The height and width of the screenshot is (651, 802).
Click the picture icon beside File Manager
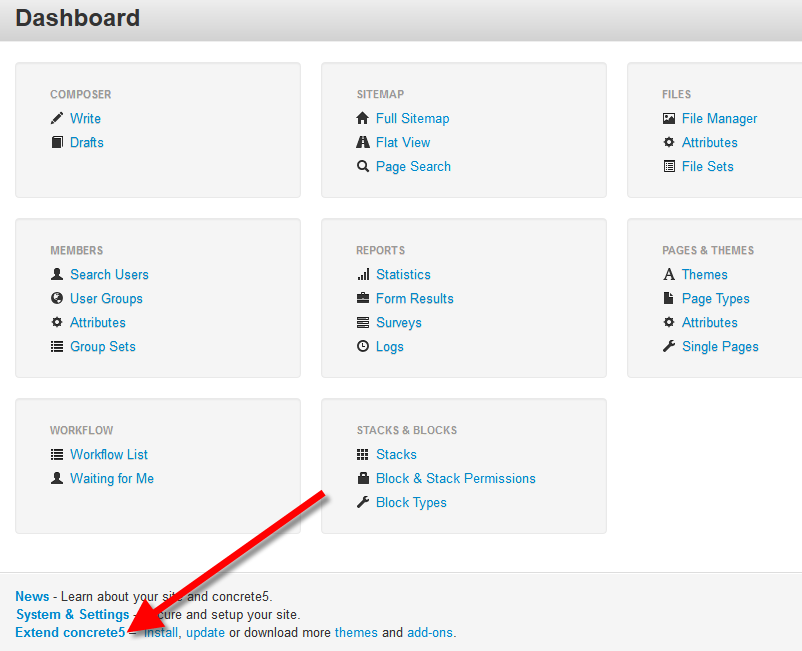point(669,118)
